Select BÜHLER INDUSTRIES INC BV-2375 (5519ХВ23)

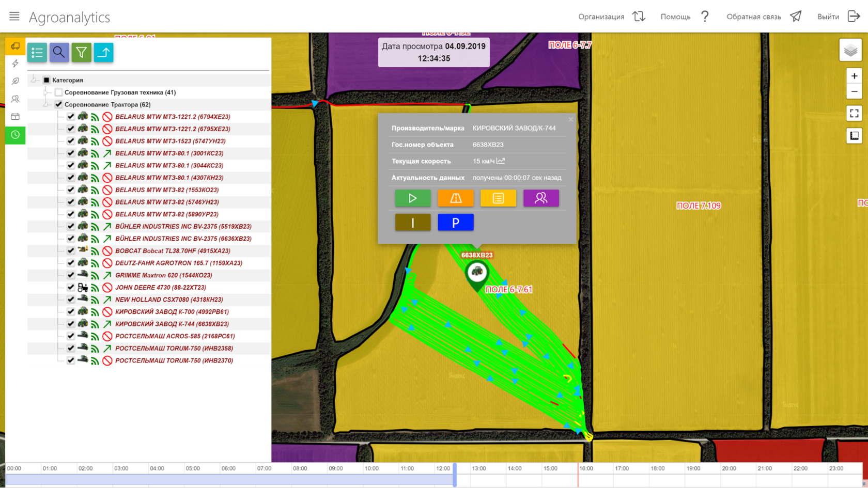pos(183,227)
